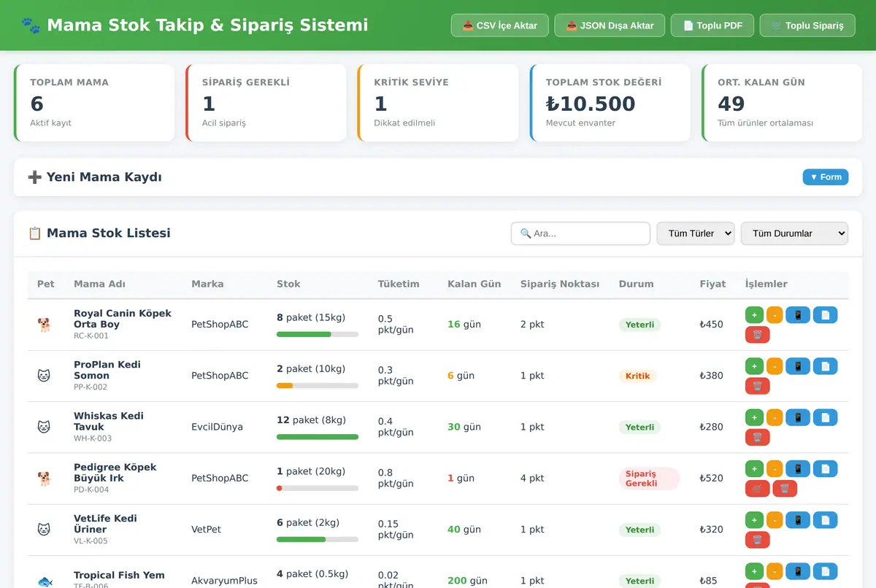Open the Tüm Türler type filter dropdown
876x588 pixels.
click(x=696, y=233)
